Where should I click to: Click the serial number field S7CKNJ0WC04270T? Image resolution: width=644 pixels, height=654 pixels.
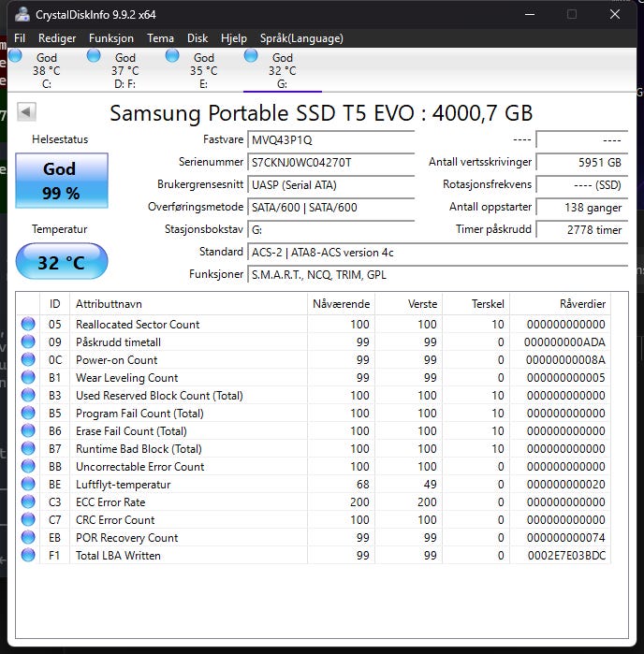coord(331,162)
